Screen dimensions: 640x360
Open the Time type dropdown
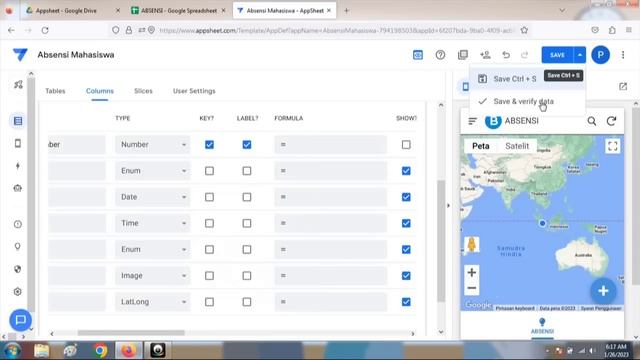[x=153, y=223]
